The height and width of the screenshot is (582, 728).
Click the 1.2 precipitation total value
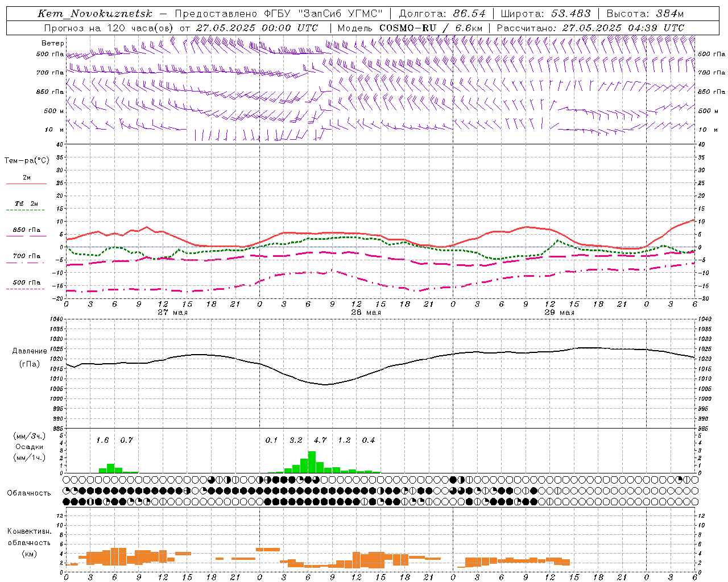coord(344,440)
